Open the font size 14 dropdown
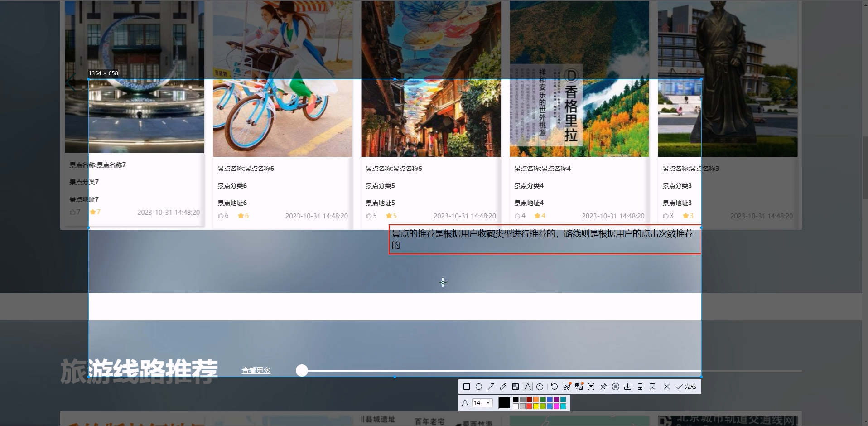The image size is (868, 426). tap(482, 402)
